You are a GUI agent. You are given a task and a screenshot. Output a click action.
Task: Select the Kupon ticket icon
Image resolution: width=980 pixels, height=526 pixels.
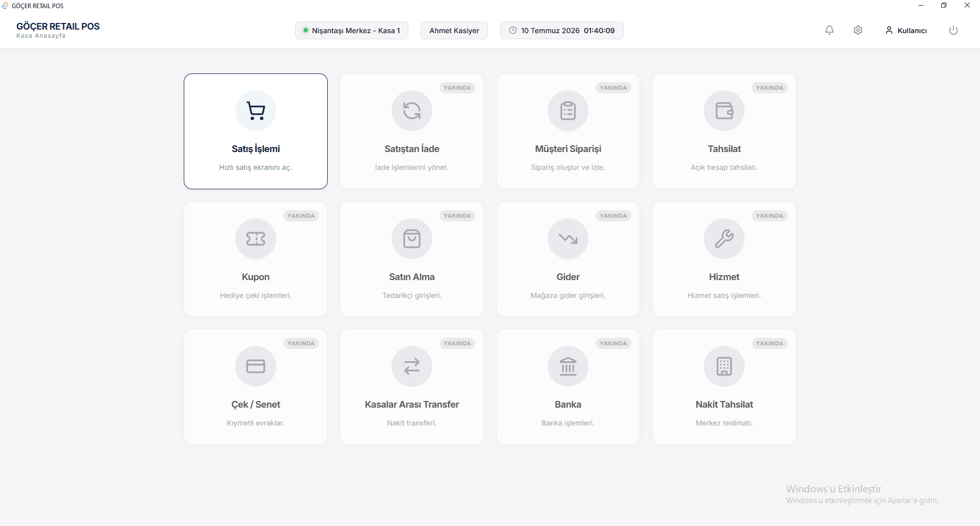click(x=256, y=239)
